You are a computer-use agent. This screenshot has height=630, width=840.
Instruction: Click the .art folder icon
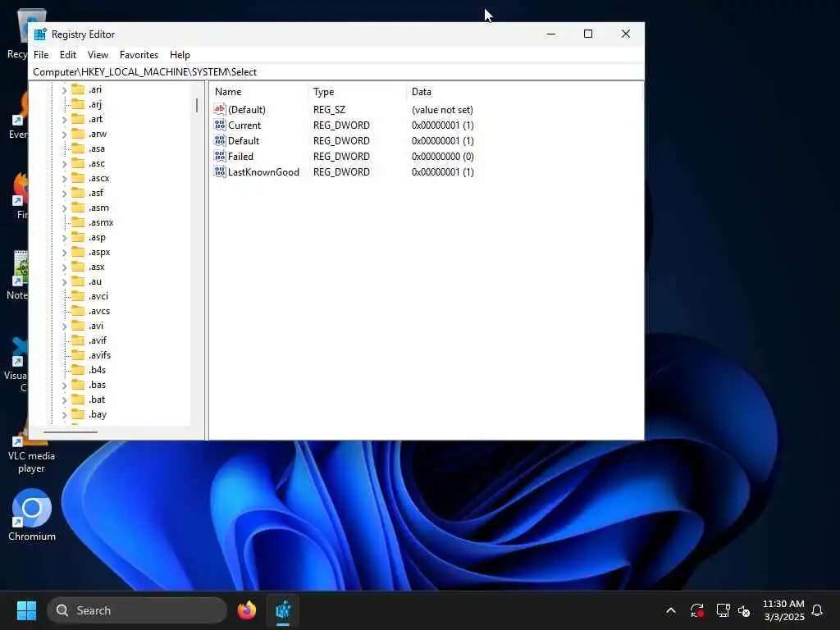(x=78, y=119)
